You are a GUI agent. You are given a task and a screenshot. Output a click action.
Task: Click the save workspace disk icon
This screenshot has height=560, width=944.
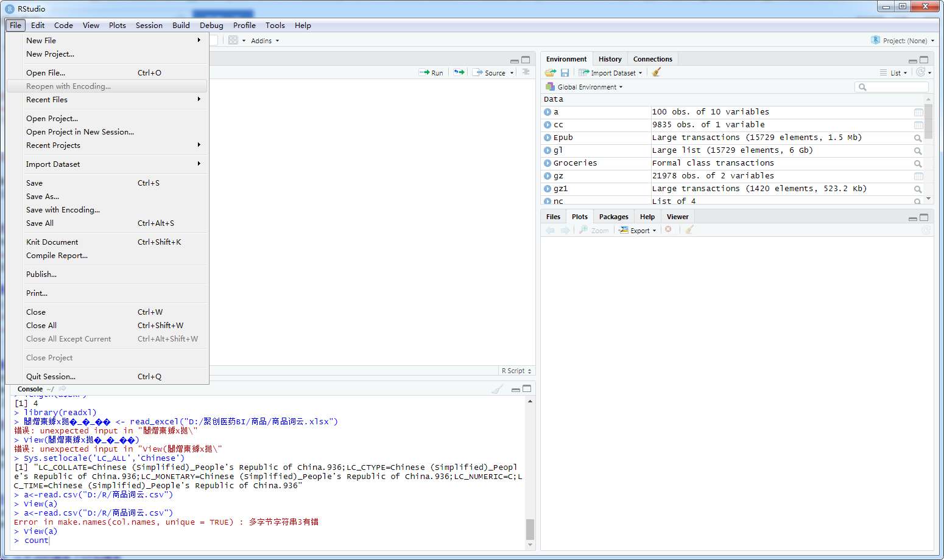565,72
